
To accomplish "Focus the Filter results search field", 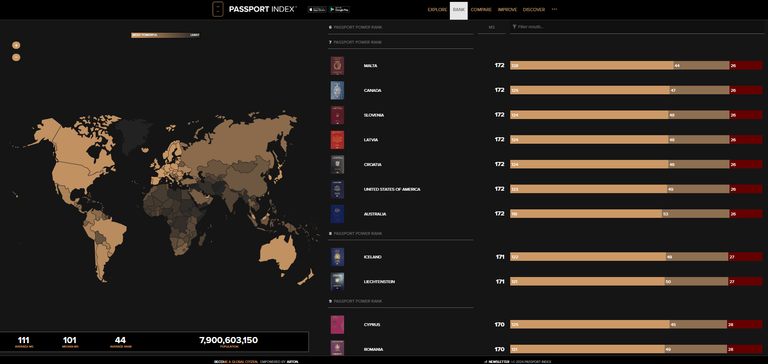I will [x=637, y=27].
